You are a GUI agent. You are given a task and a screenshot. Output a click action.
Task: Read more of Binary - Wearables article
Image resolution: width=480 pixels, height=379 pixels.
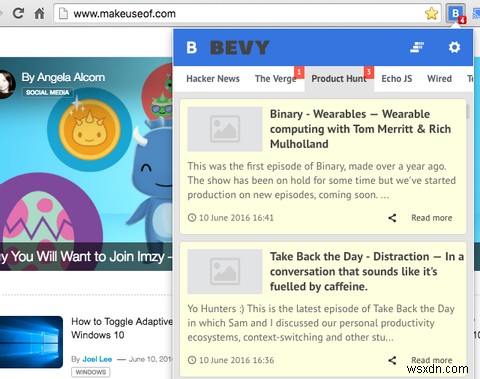point(432,218)
